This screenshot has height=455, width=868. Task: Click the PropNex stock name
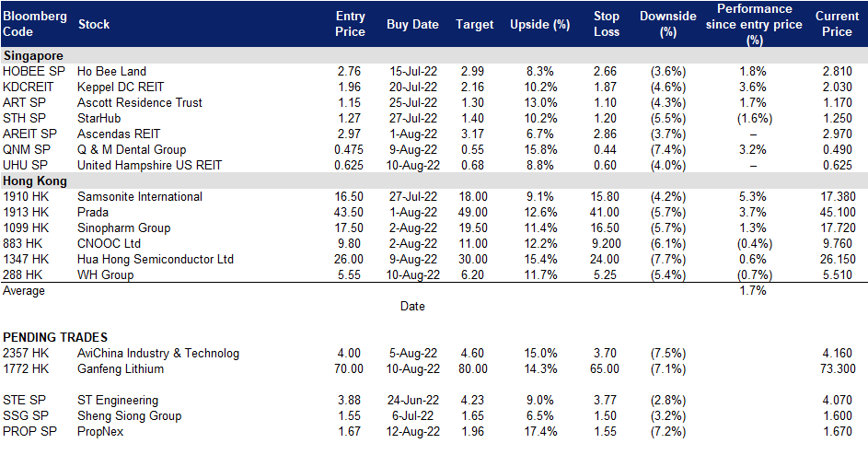coord(100,431)
